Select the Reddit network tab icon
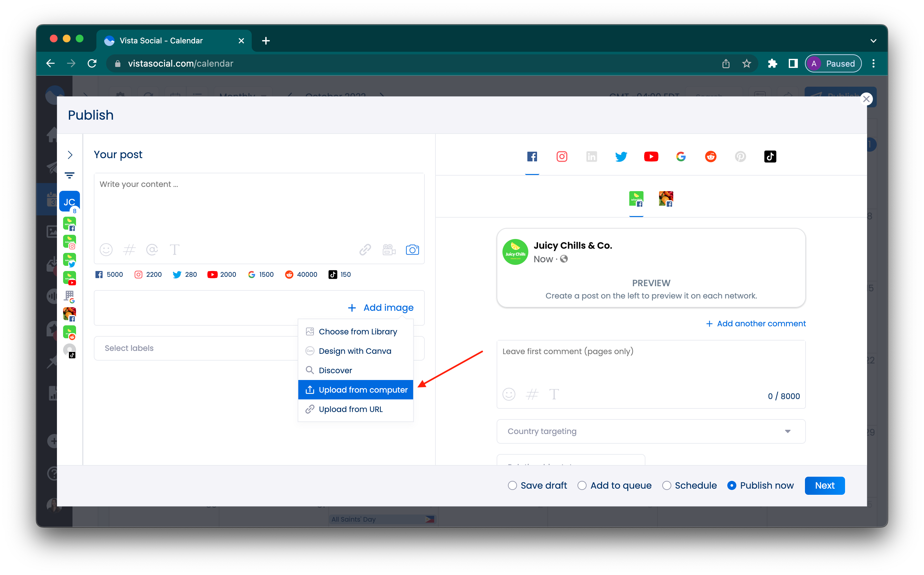This screenshot has width=924, height=575. click(x=710, y=157)
